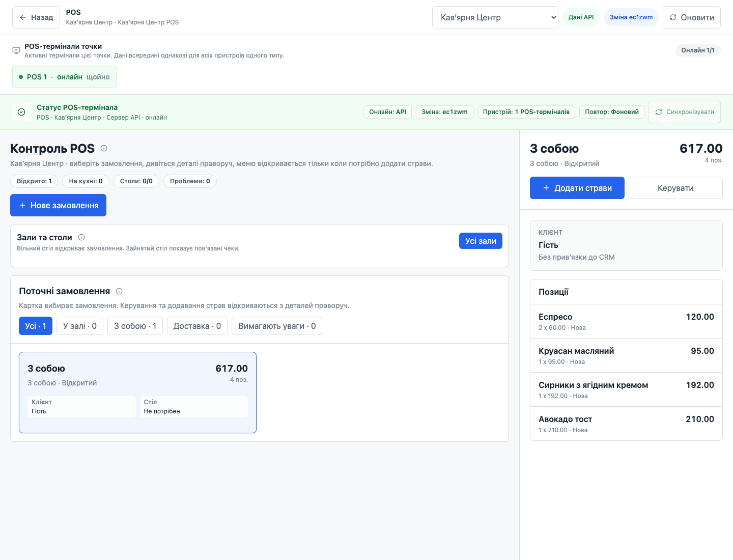The width and height of the screenshot is (733, 560).
Task: Switch to the Доставка · 0 tab
Action: pos(197,326)
